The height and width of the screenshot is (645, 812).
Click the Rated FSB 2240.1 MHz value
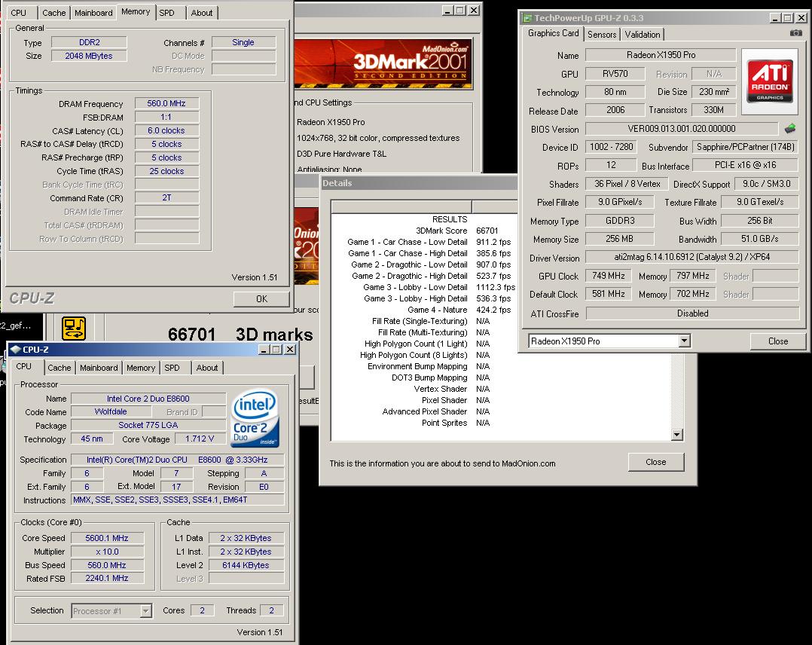point(107,578)
